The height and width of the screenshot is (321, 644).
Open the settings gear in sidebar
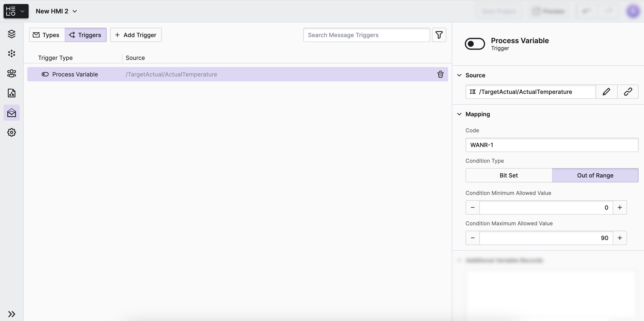click(11, 132)
